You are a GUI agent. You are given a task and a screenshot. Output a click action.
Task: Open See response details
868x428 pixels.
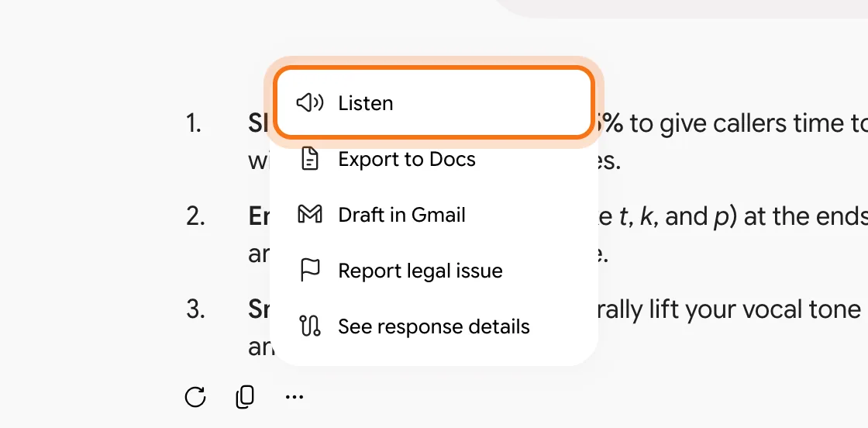click(435, 326)
